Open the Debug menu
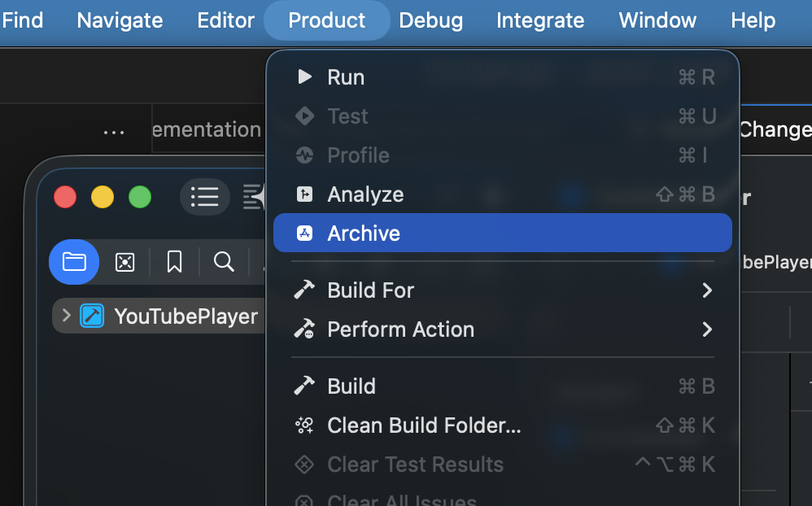The image size is (812, 506). tap(431, 20)
